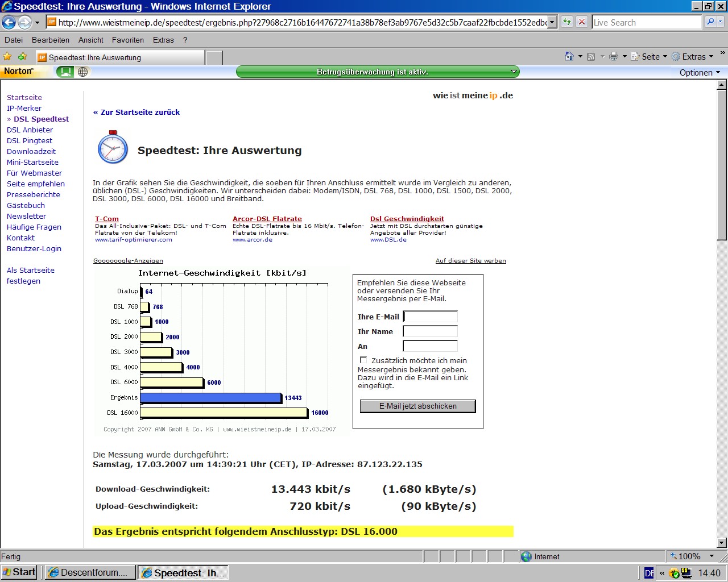This screenshot has height=582, width=728.
Task: Open Favorites Center star icon
Action: [x=7, y=57]
